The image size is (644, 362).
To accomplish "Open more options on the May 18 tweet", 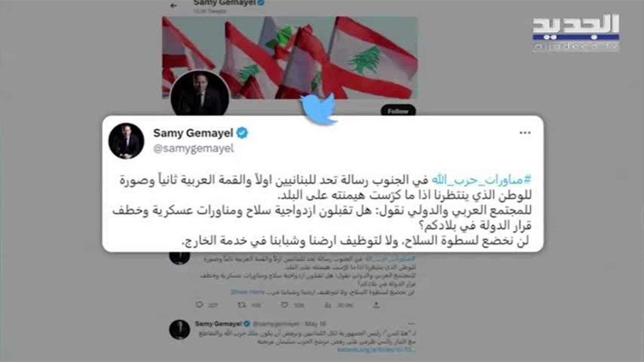I will click(x=413, y=323).
